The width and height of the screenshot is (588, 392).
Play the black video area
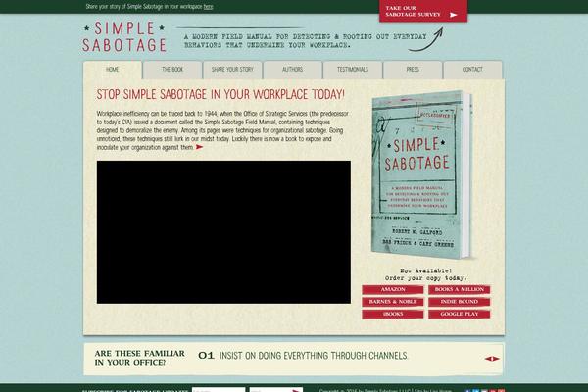click(223, 232)
